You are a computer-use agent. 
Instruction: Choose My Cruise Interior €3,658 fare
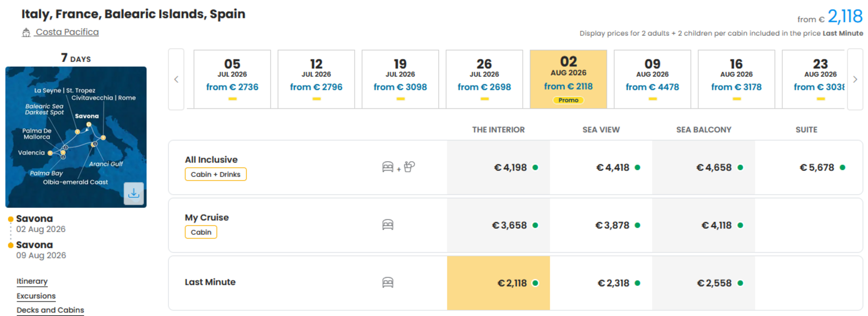[499, 225]
